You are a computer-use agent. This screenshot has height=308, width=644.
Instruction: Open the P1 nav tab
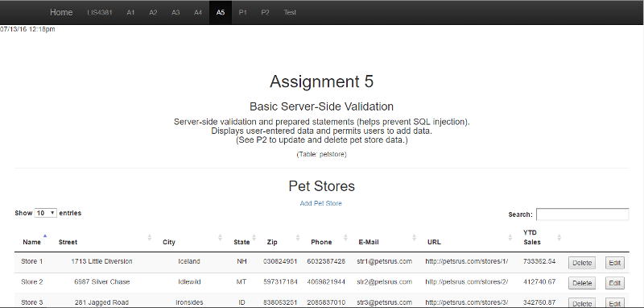(243, 12)
